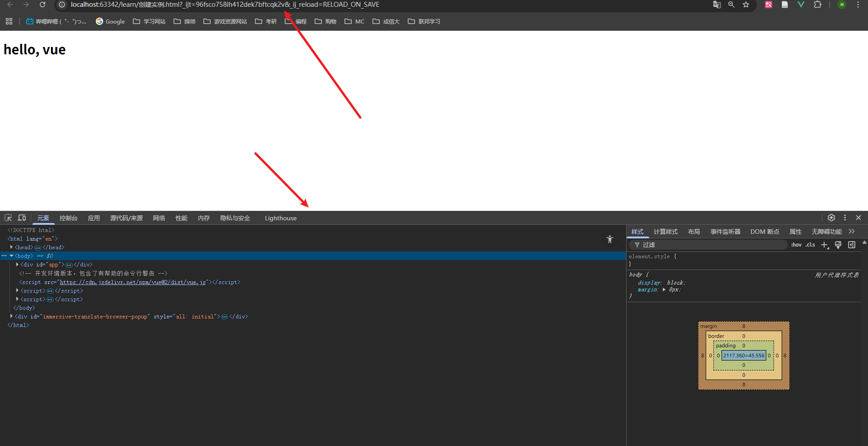Toggle element classes editor with .cls
Viewport: 868px width, 446px height.
(x=811, y=245)
